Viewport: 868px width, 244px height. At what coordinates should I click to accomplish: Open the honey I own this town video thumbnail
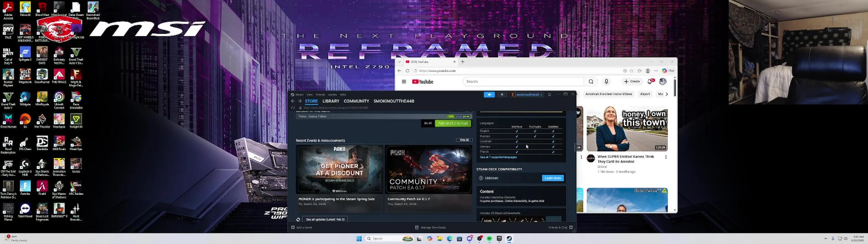pos(627,129)
